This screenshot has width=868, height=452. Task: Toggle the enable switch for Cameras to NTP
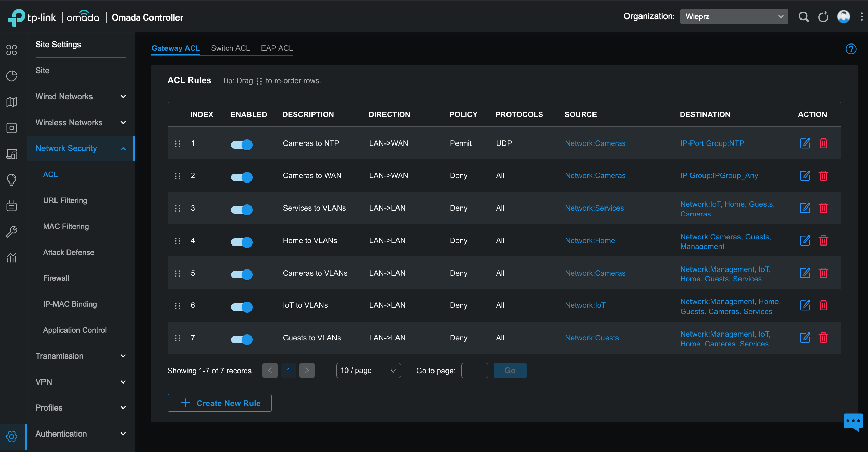click(x=241, y=143)
